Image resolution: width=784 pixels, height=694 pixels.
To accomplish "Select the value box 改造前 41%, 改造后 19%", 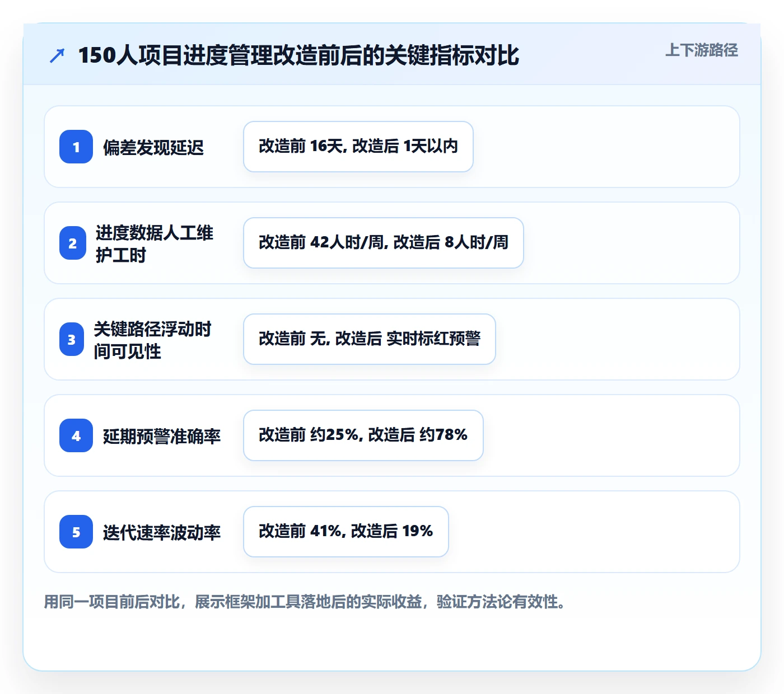I will pyautogui.click(x=346, y=532).
